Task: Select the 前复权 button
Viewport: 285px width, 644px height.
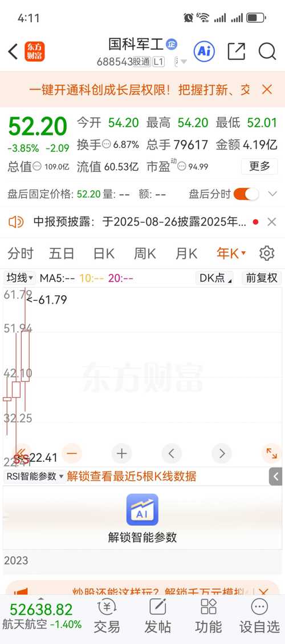Action: point(262,278)
